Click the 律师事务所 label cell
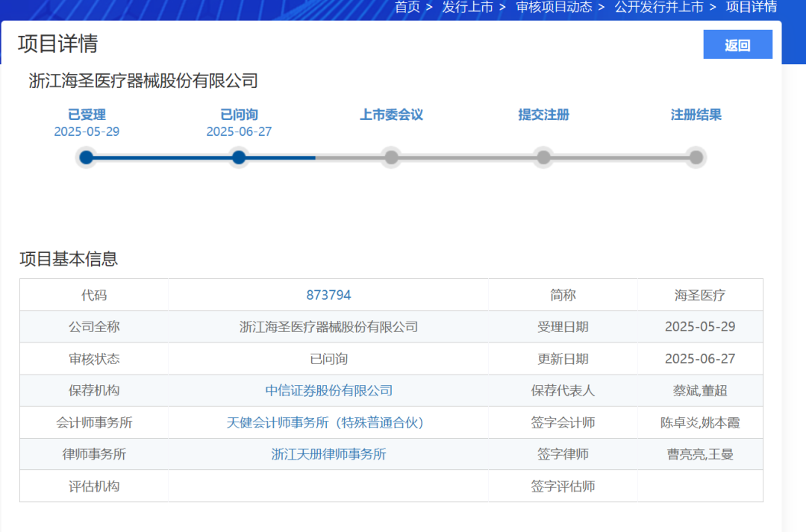Screen dimensions: 806x532 click(93, 454)
